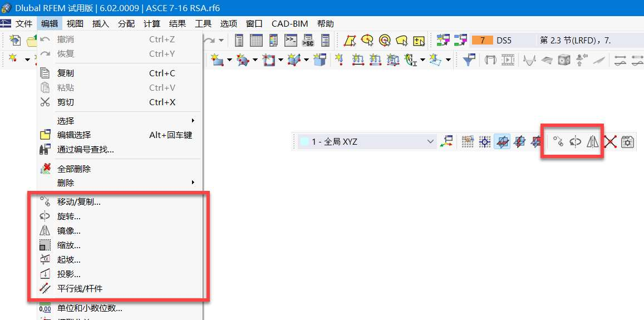Click the Move/Copy icon in floating toolbar
The image size is (644, 320).
pos(558,142)
